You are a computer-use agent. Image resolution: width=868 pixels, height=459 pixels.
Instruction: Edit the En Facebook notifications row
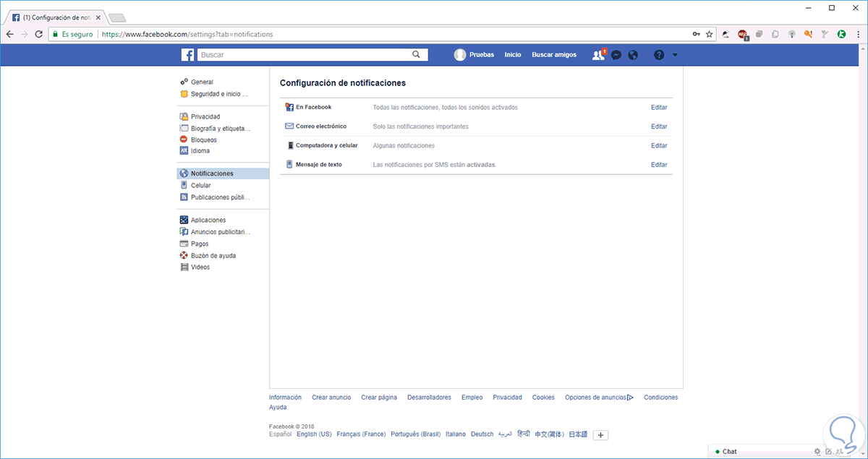[659, 107]
